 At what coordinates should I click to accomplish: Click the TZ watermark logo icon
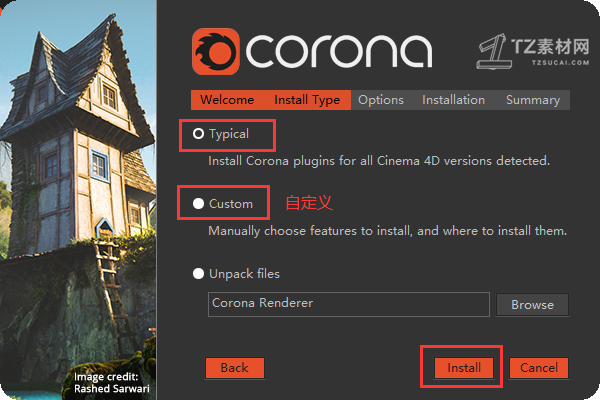click(x=494, y=51)
